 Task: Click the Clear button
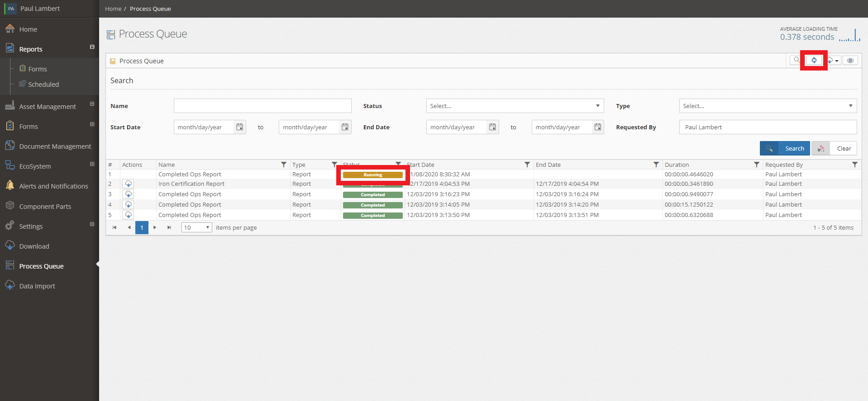click(834, 148)
